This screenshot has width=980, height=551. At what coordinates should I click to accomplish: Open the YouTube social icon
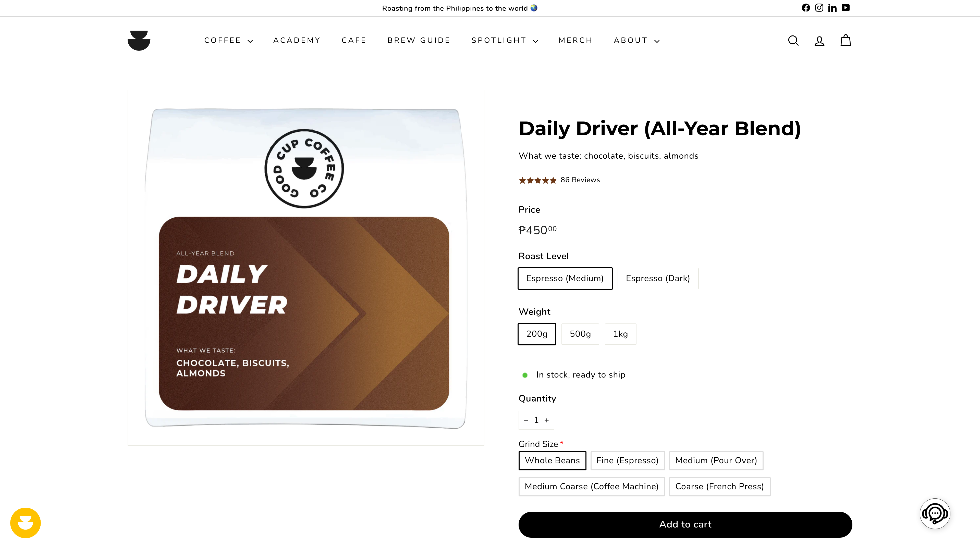[x=845, y=8]
